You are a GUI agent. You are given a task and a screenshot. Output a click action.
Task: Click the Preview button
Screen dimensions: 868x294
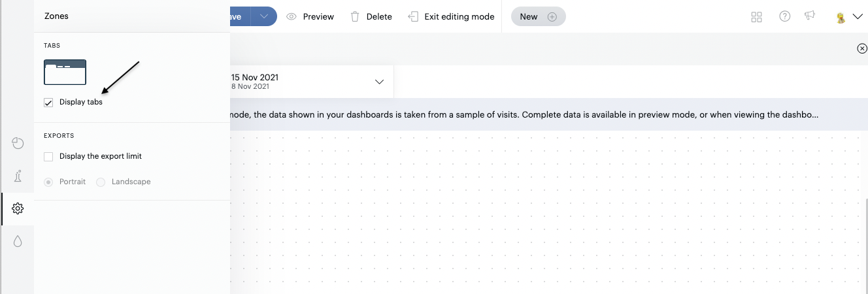click(x=310, y=17)
